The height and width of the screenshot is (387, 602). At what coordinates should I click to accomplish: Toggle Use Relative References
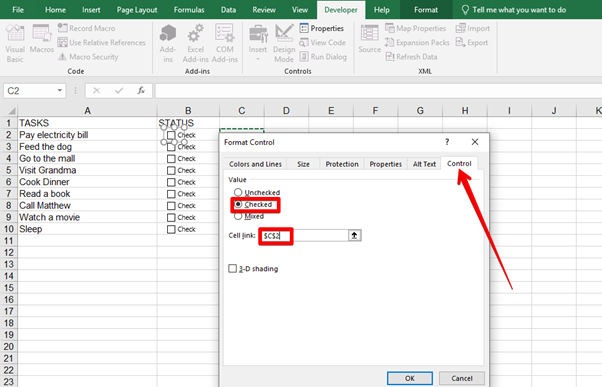click(101, 42)
